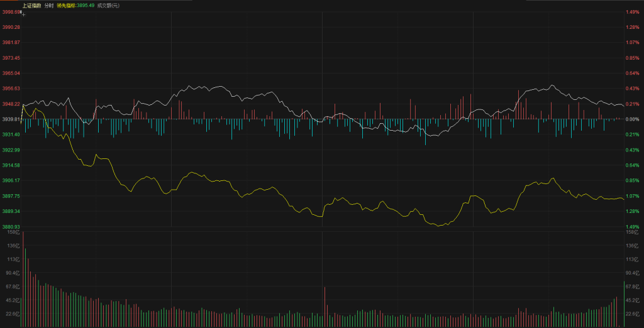The height and width of the screenshot is (328, 644).
Task: Click the top-right red 1.49% label
Action: [632, 12]
